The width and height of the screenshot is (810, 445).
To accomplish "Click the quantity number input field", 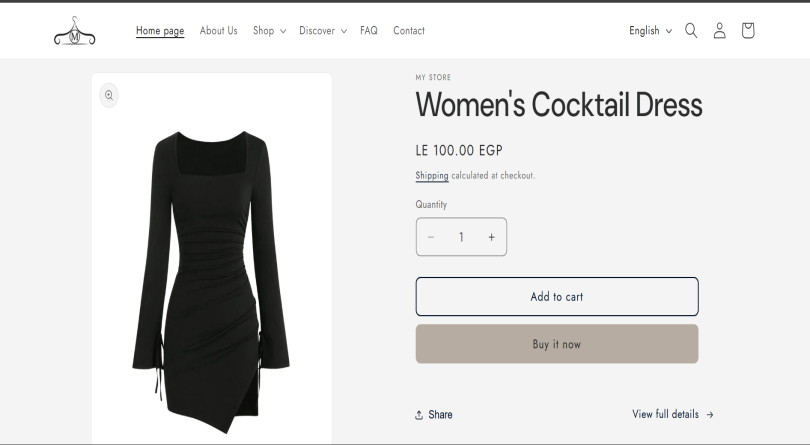I will click(x=461, y=237).
